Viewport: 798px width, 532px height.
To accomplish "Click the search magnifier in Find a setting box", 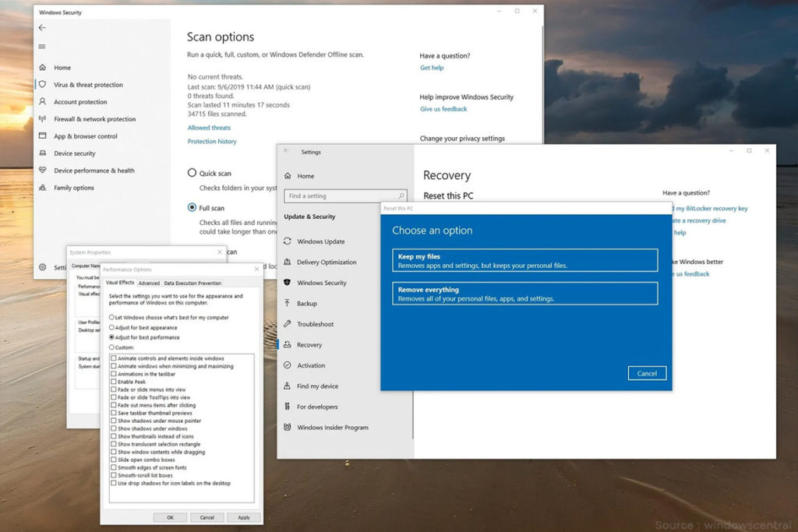I will point(401,196).
